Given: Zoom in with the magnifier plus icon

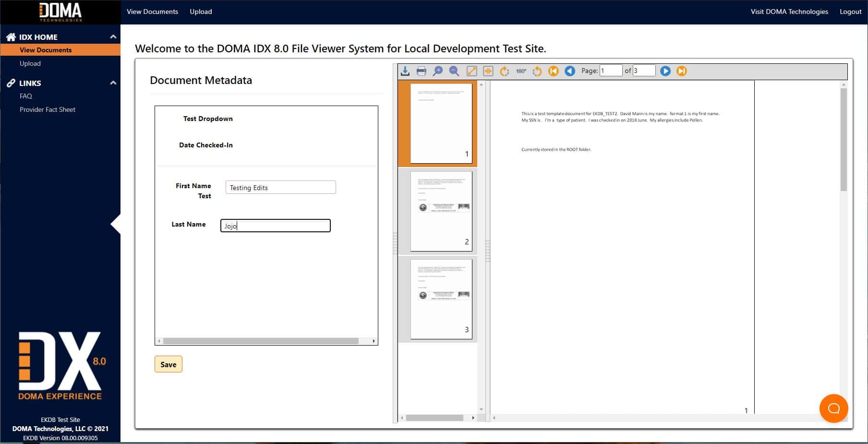Looking at the screenshot, I should (438, 71).
